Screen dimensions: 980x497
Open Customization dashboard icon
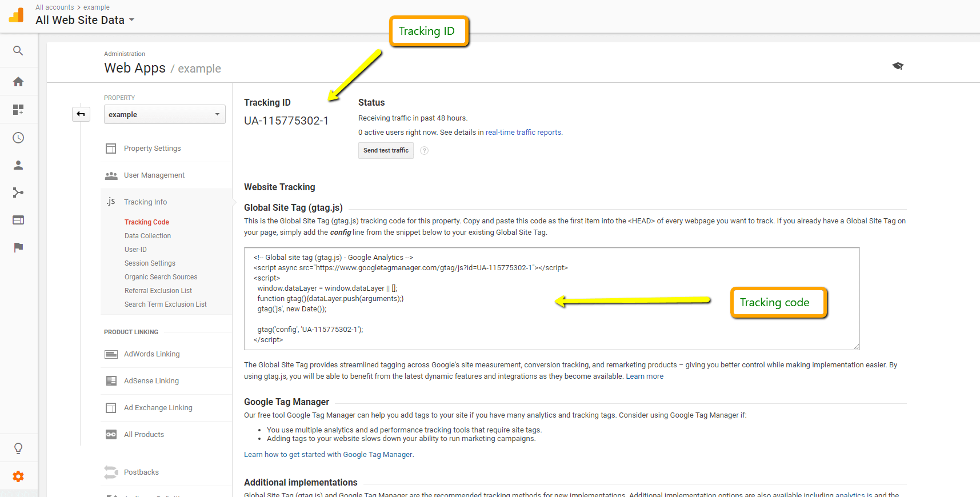point(18,109)
